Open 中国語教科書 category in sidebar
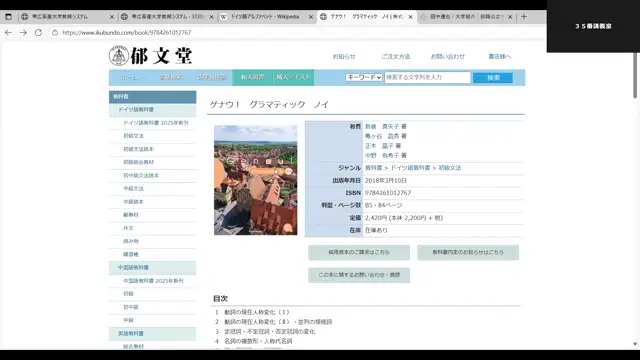Viewport: 640px width, 360px height. (x=152, y=268)
